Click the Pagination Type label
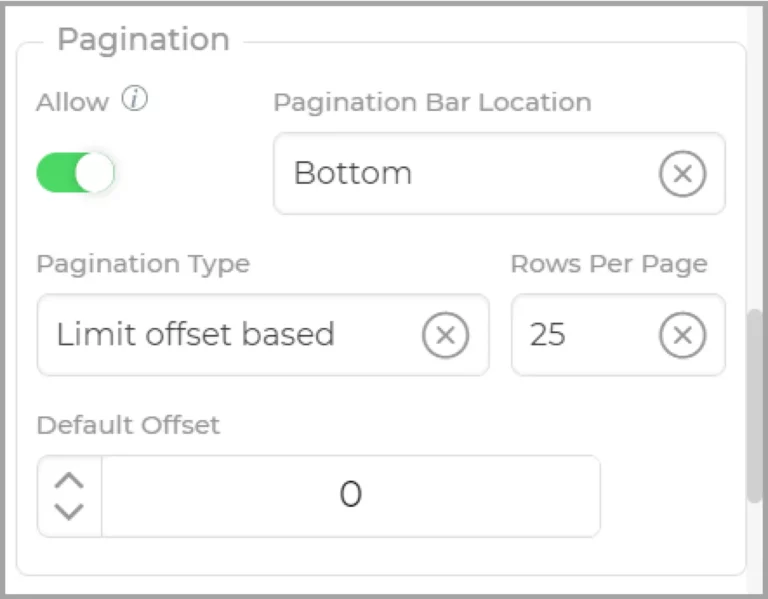 coord(144,264)
